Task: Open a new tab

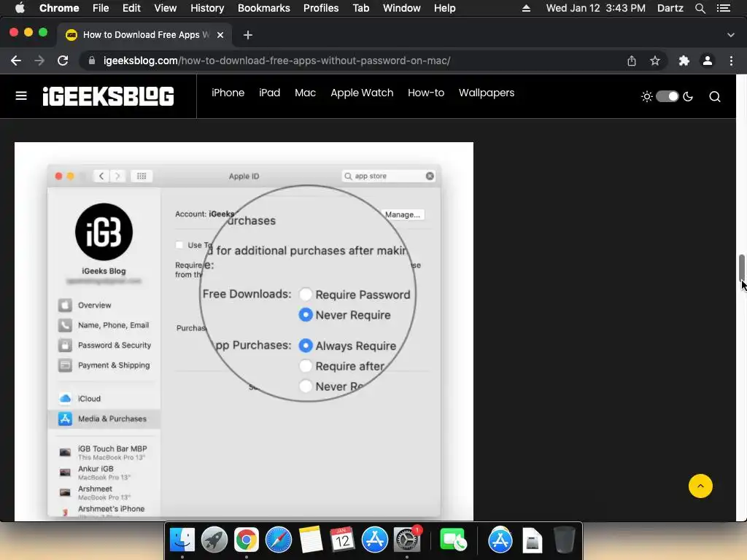Action: point(248,35)
